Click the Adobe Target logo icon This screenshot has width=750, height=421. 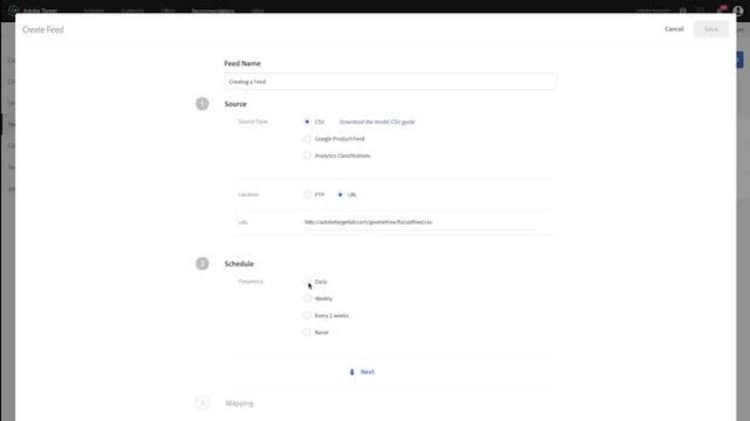pyautogui.click(x=13, y=10)
